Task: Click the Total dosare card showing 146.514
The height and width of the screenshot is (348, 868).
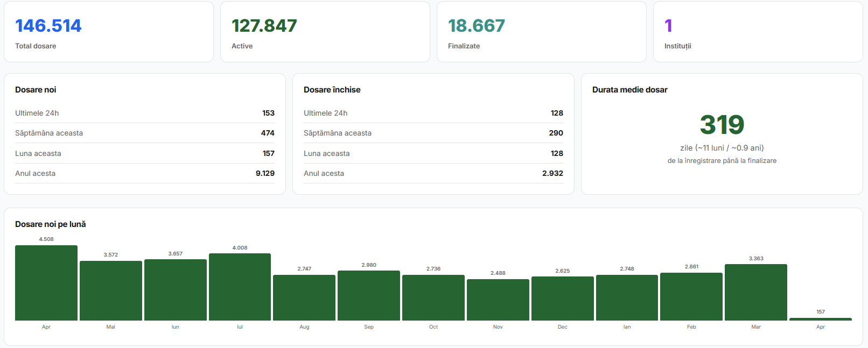Action: [x=109, y=32]
